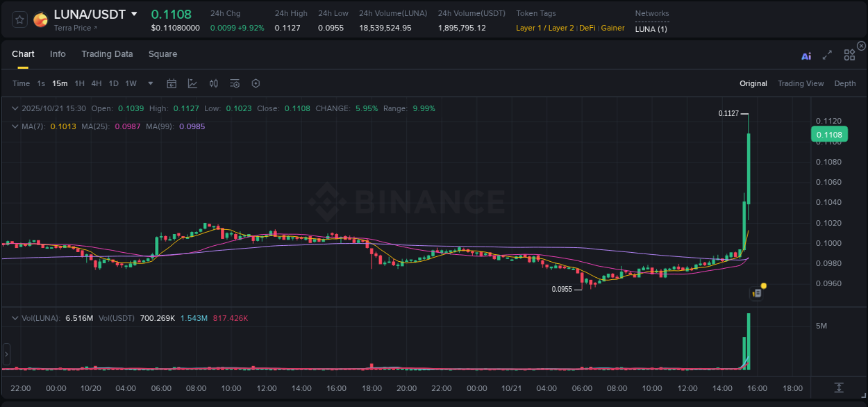Switch to Depth chart view

coord(845,83)
